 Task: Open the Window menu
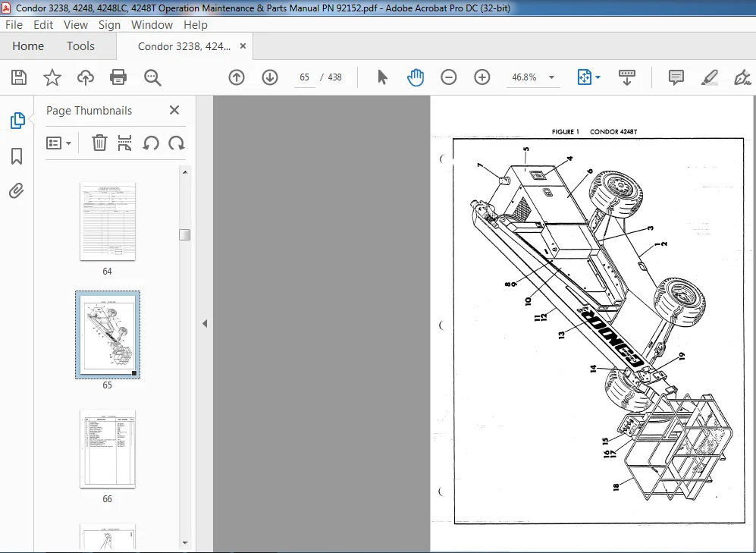pos(152,24)
